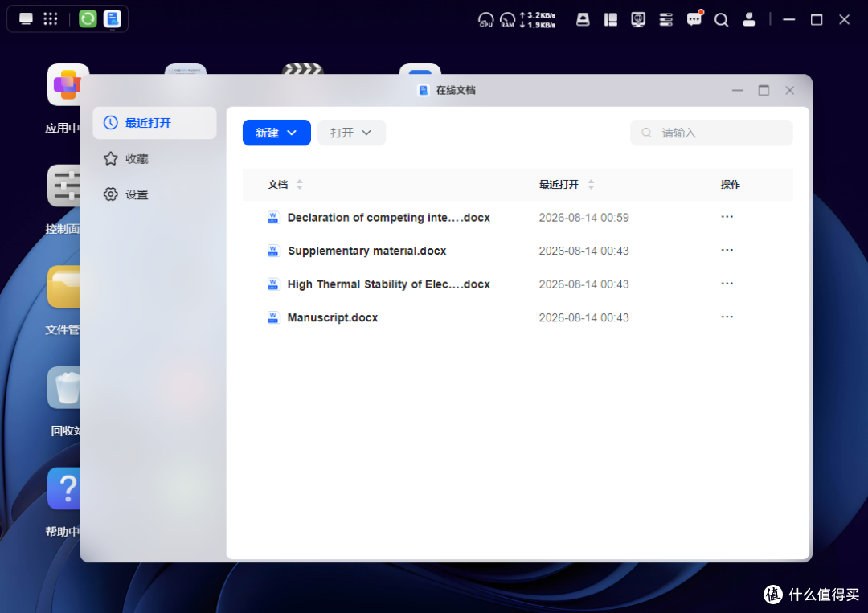Open Manuscript.docx file
The image size is (868, 613).
pyautogui.click(x=333, y=317)
